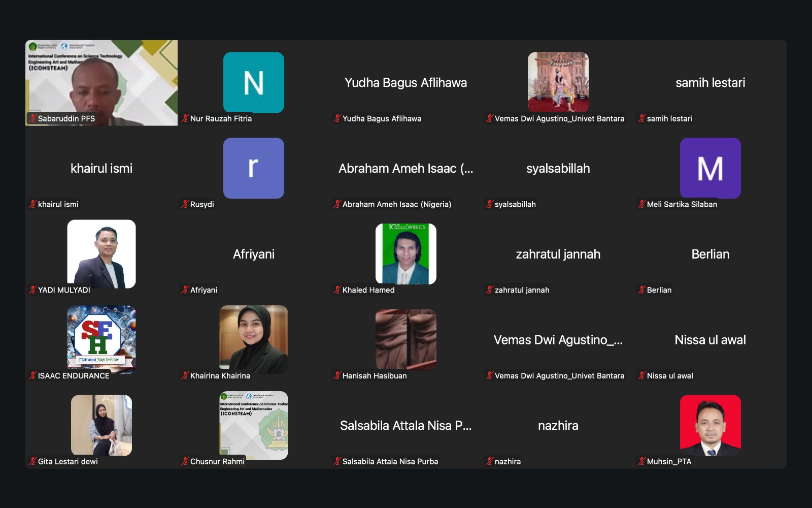Select Chusnur Rahmi's ICONSTEAM banner avatar
812x508 pixels.
254,425
